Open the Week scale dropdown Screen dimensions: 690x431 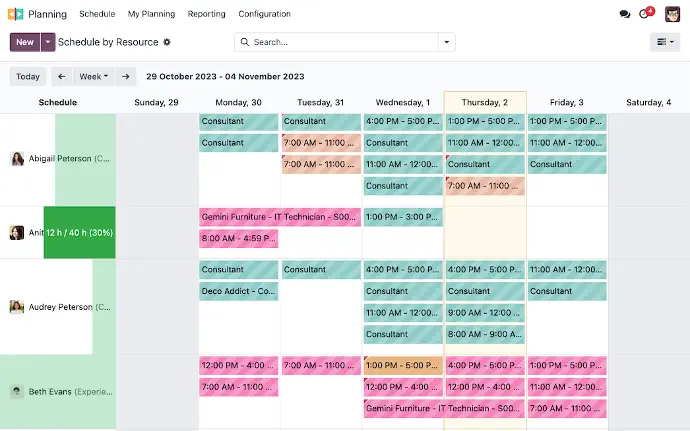tap(94, 76)
